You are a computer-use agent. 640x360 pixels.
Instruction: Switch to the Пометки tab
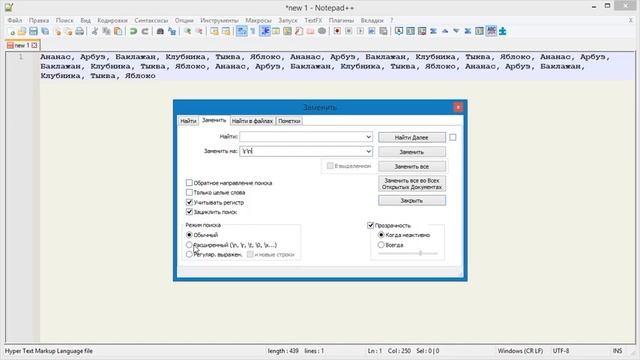pyautogui.click(x=289, y=121)
